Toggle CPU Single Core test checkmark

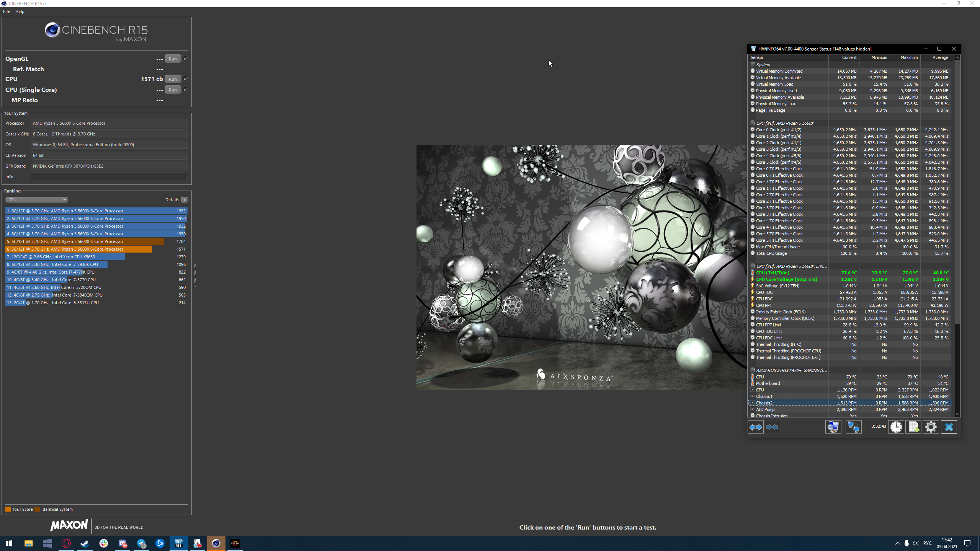coord(186,90)
